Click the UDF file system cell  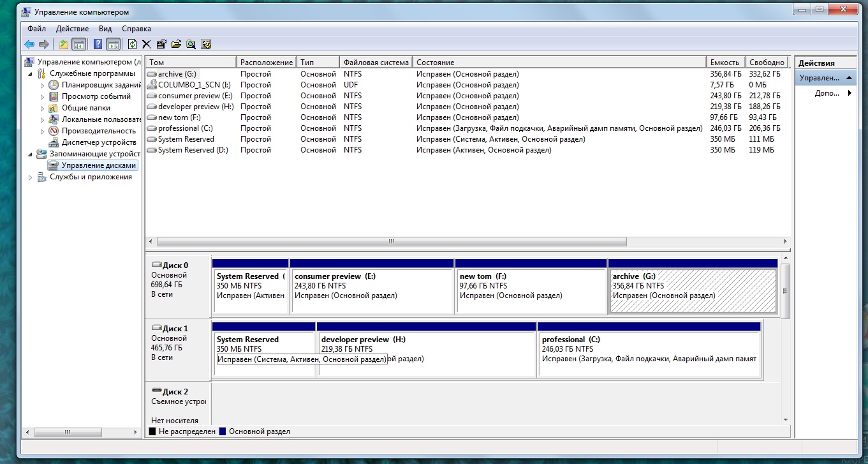351,85
